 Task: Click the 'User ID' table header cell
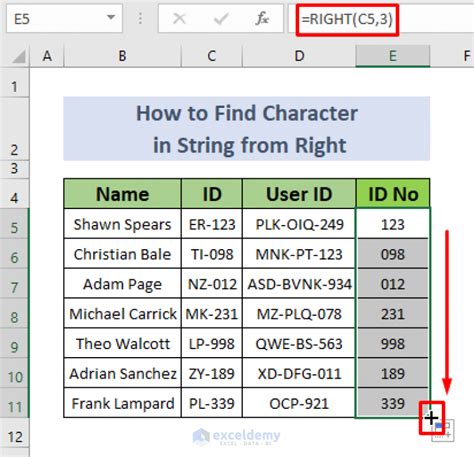[x=299, y=194]
